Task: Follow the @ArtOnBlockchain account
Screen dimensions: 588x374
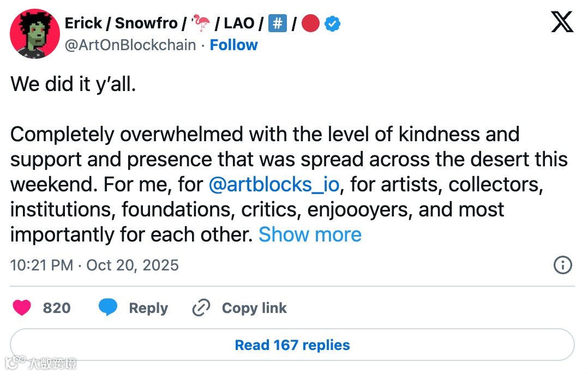Action: [x=233, y=45]
